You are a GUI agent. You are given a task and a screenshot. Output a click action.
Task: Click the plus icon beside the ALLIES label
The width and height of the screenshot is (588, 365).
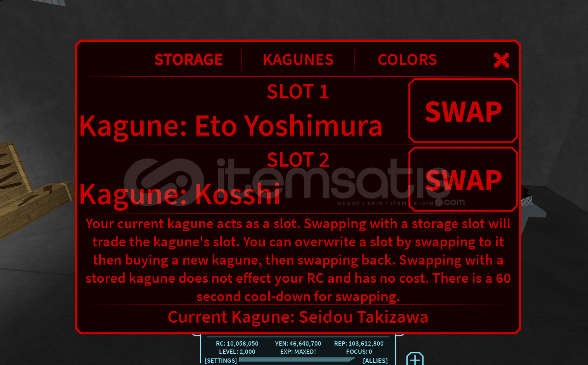(415, 359)
